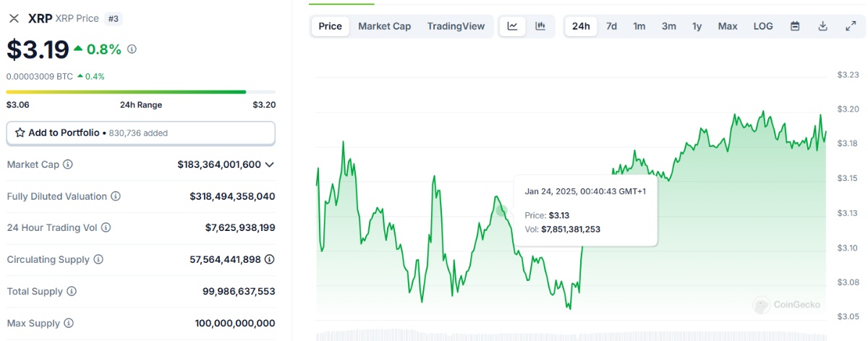Click the 0.8% price change text
The image size is (868, 341).
[104, 49]
